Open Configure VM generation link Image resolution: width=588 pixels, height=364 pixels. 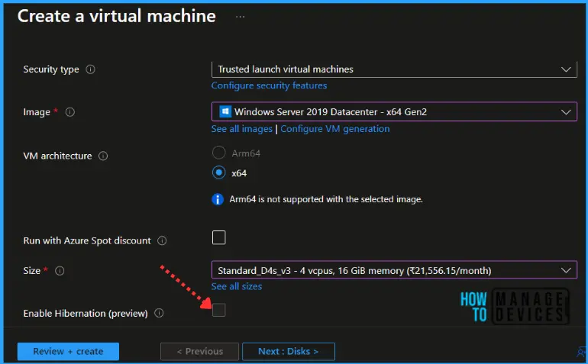click(x=335, y=129)
